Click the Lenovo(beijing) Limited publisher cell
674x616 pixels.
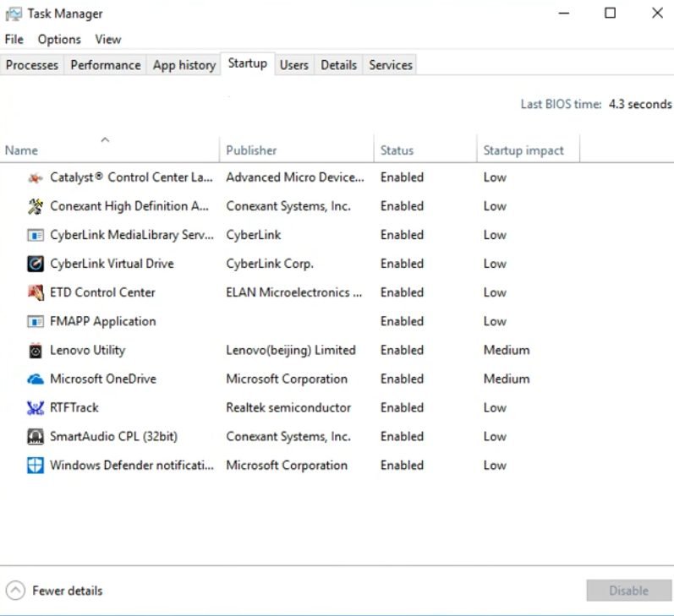[291, 350]
